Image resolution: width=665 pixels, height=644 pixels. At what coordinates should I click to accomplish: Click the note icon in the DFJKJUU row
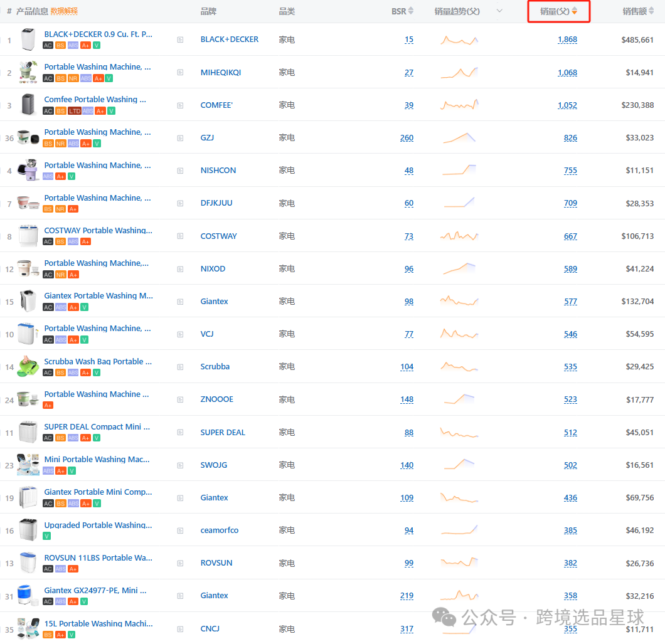[x=180, y=204]
